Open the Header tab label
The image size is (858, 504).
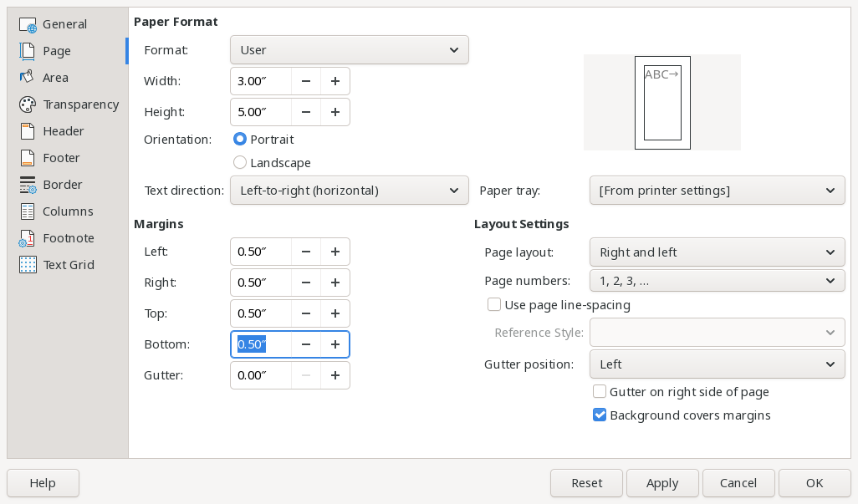pos(64,131)
